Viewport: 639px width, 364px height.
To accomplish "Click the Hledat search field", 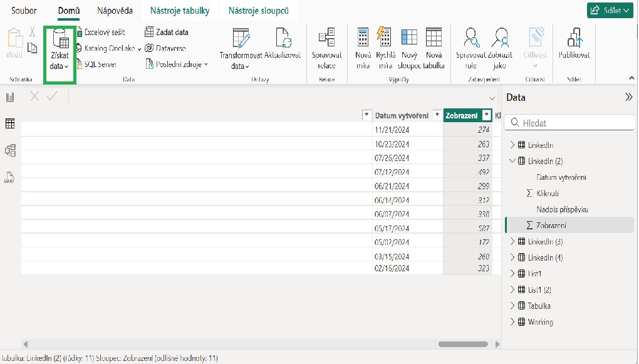I will tap(569, 123).
